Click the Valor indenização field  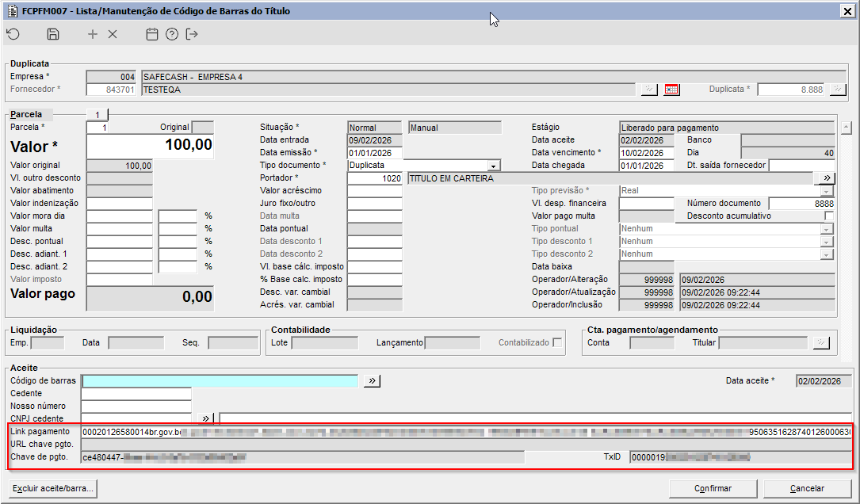click(120, 204)
